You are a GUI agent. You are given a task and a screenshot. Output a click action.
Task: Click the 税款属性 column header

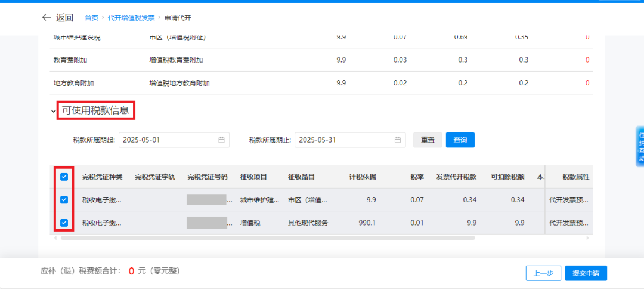(x=576, y=177)
